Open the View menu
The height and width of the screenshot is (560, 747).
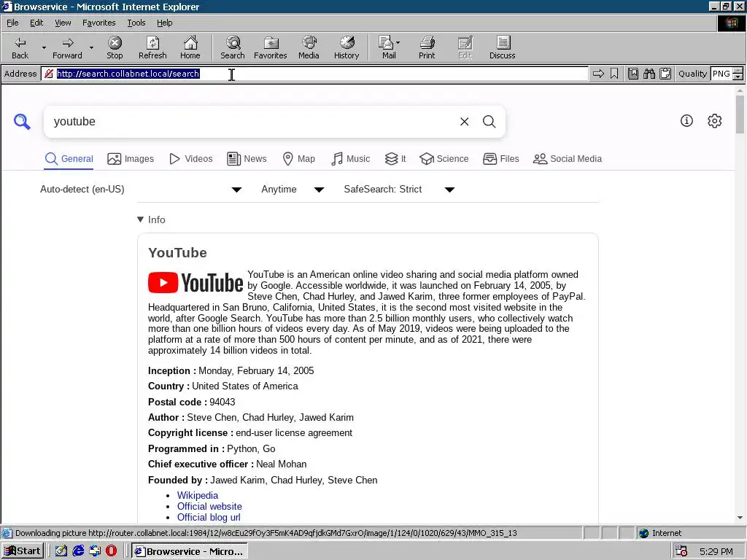[63, 23]
